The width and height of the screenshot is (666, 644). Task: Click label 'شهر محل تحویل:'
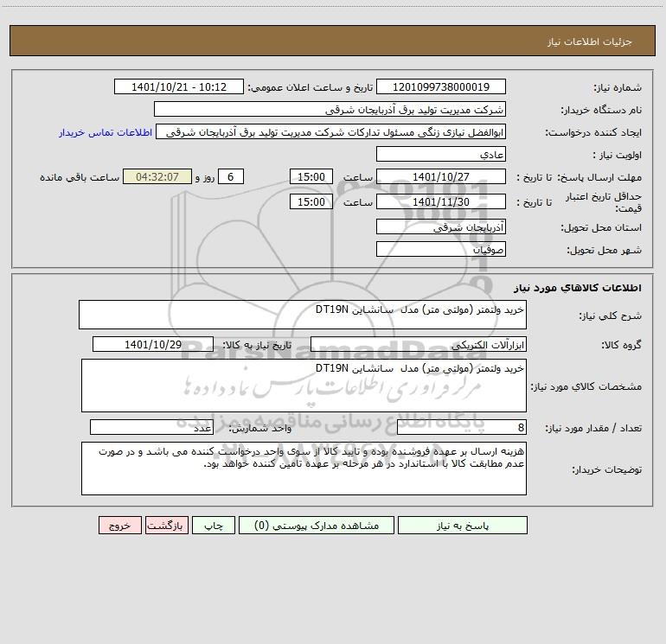(x=605, y=251)
